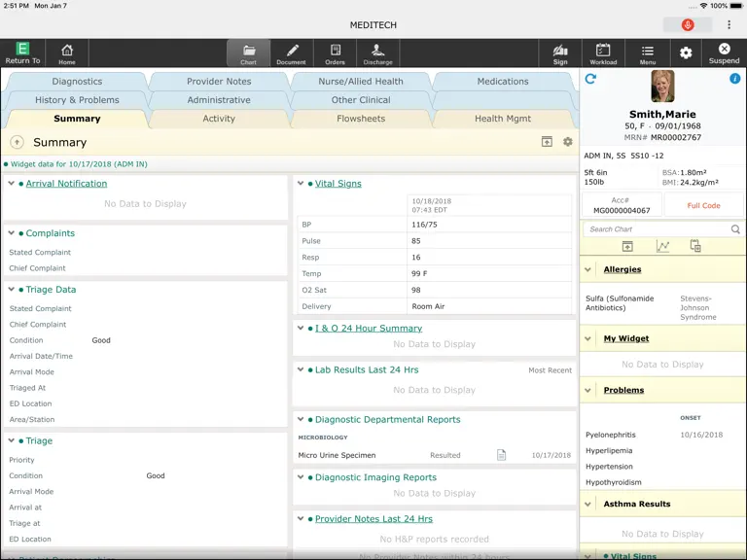The height and width of the screenshot is (560, 747).
Task: Switch to the Activity tab
Action: point(219,119)
